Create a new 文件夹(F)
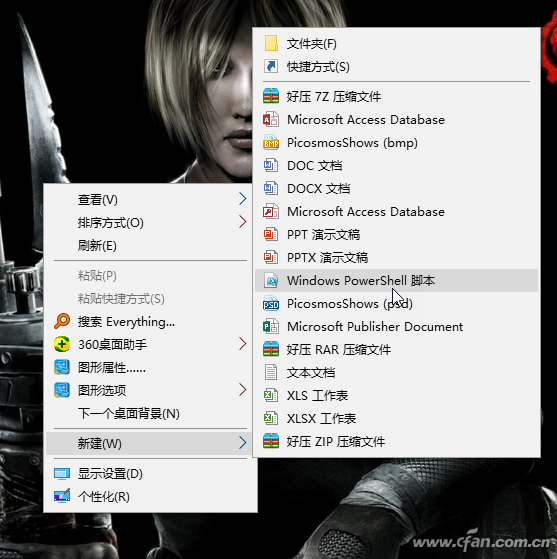 click(x=397, y=44)
